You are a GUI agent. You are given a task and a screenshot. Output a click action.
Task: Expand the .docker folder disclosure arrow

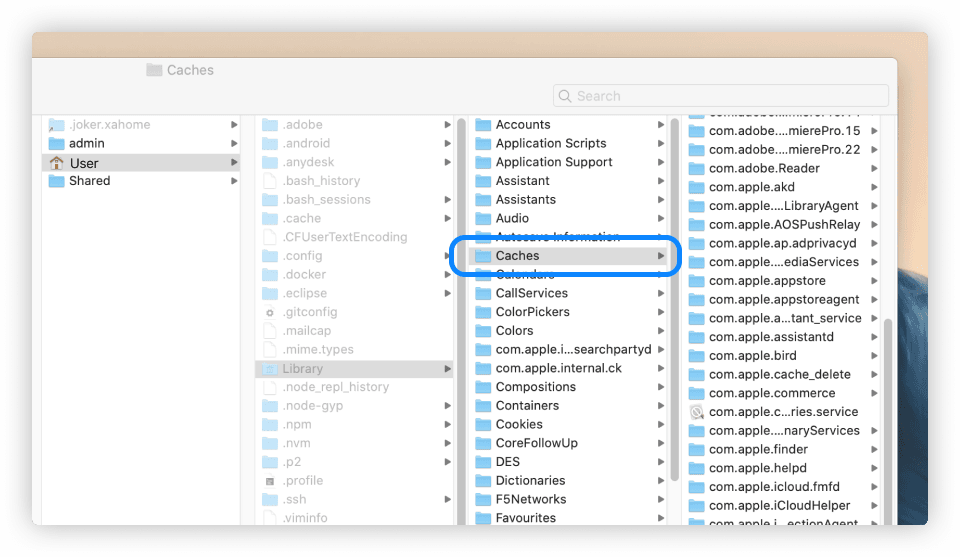(447, 275)
